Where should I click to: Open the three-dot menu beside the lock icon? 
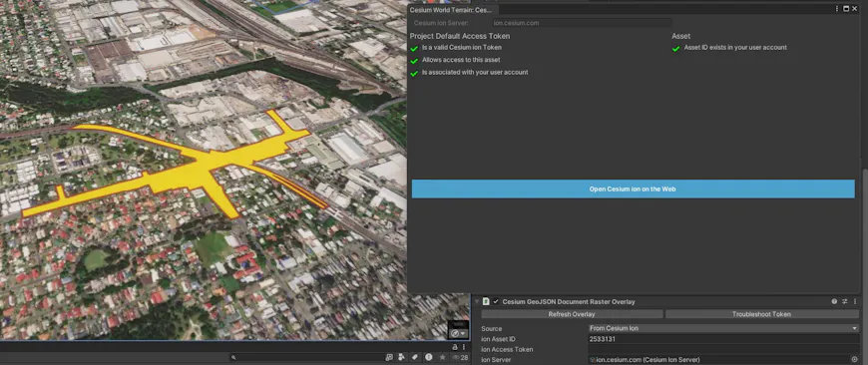(464, 347)
